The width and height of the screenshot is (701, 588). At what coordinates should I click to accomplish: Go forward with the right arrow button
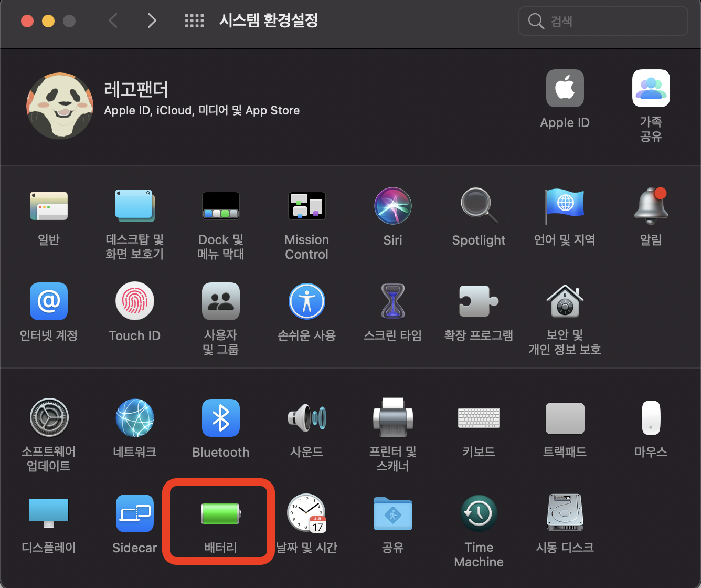(x=152, y=20)
